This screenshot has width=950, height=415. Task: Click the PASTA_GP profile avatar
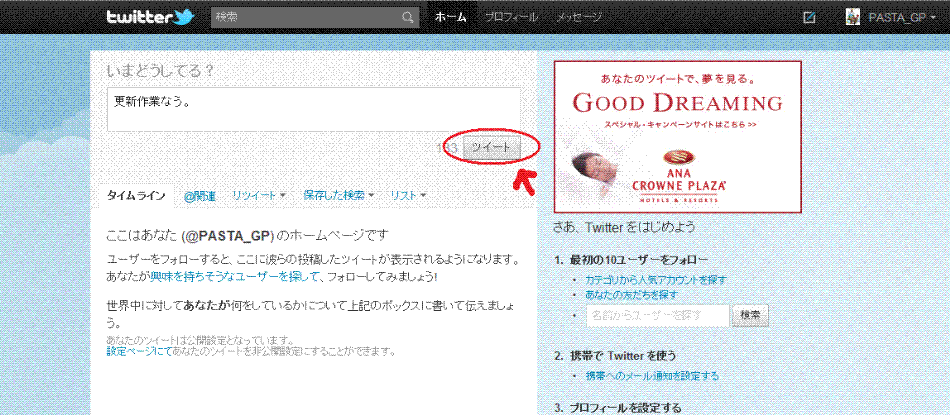point(852,17)
